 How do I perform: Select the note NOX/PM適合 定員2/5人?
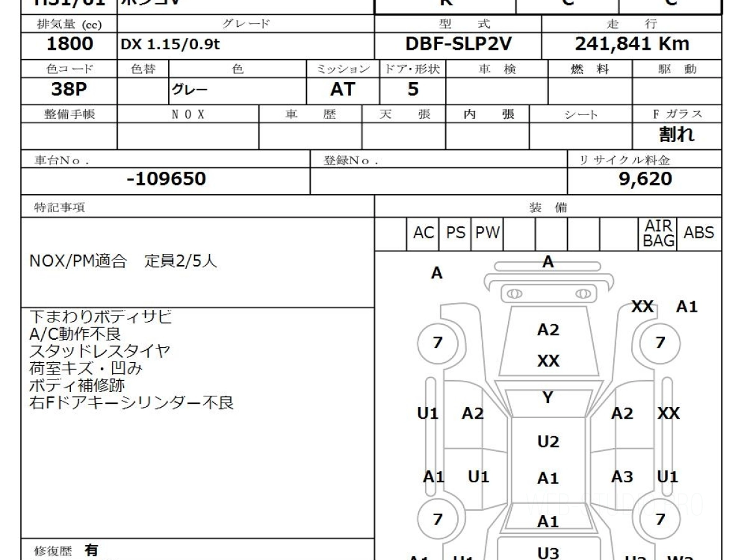[x=123, y=261]
